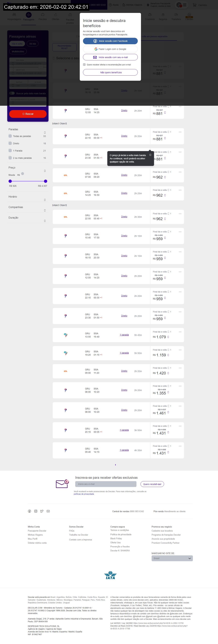The height and width of the screenshot is (644, 218).
Task: Click the maximum price slider handle
Action: [x=45, y=181]
